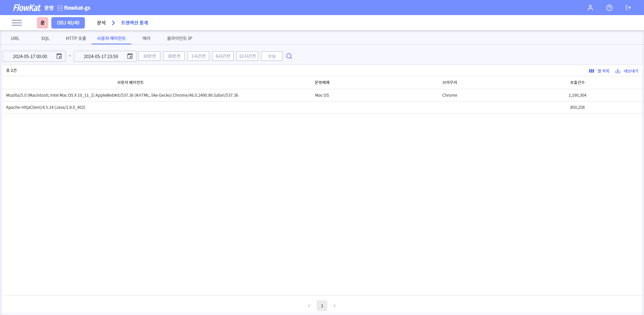Select the 클라이언트 IP tab

179,38
